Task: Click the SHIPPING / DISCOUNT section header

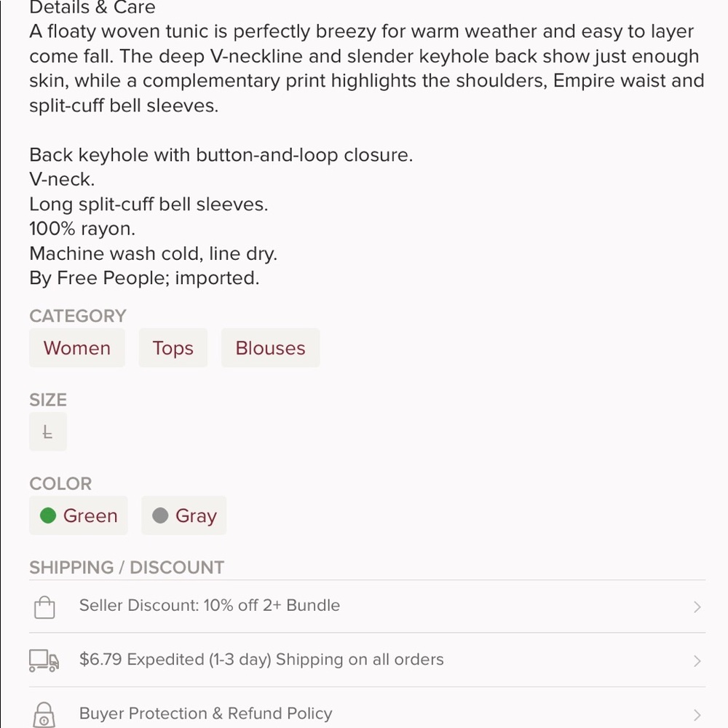Action: coord(127,567)
